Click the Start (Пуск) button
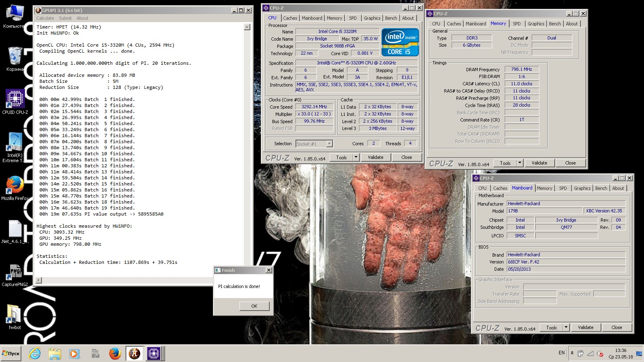 [11, 354]
